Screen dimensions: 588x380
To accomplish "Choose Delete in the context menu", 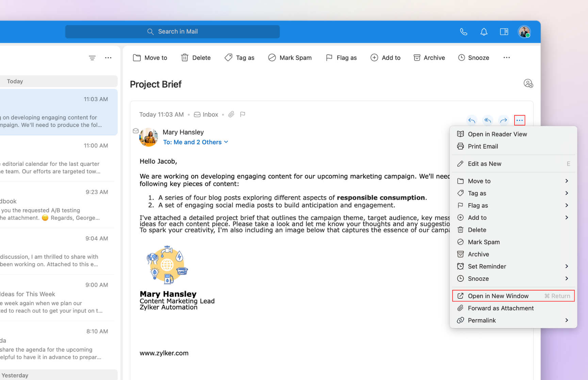I will (513, 230).
